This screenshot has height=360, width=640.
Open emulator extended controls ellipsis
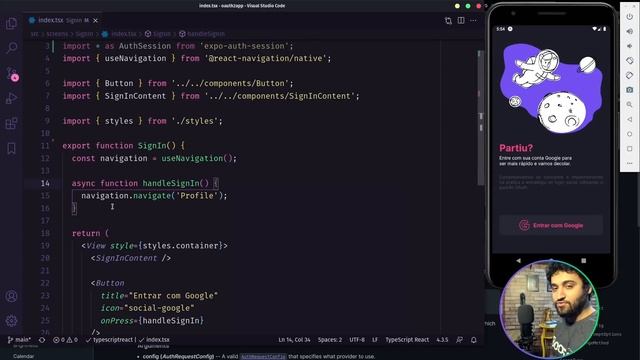(x=629, y=163)
